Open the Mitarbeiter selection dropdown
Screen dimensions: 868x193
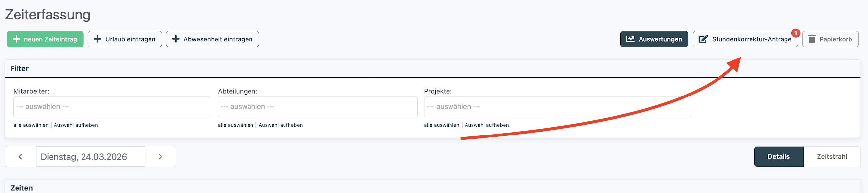[111, 107]
